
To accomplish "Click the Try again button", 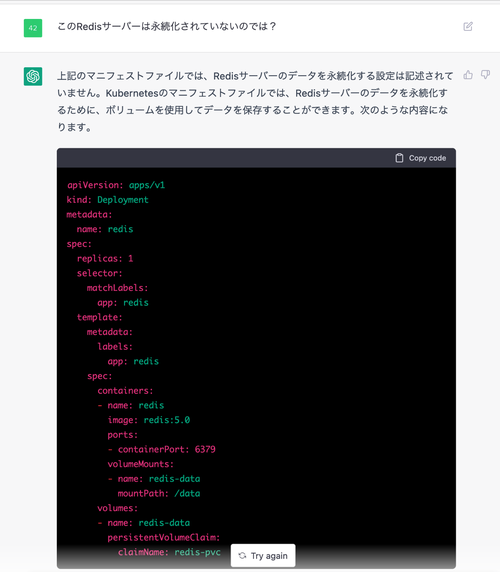I will tap(263, 556).
